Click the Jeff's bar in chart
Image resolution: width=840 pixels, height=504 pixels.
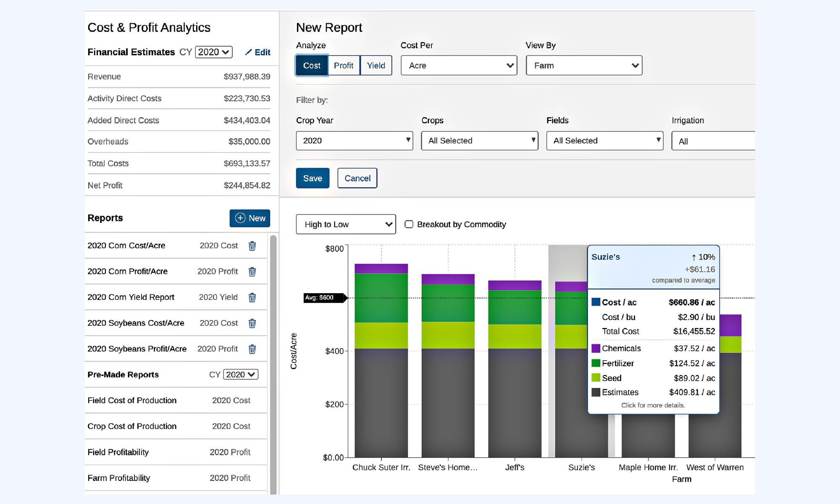pos(514,369)
